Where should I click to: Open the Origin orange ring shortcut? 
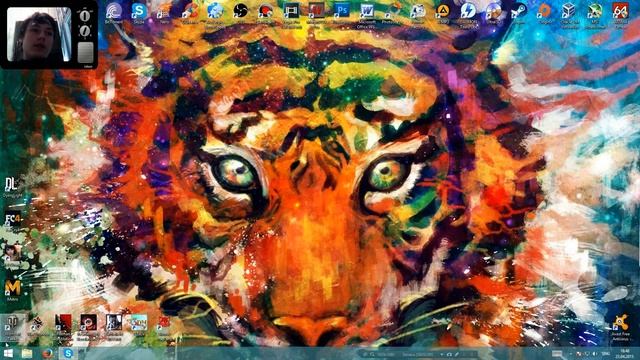pyautogui.click(x=544, y=11)
